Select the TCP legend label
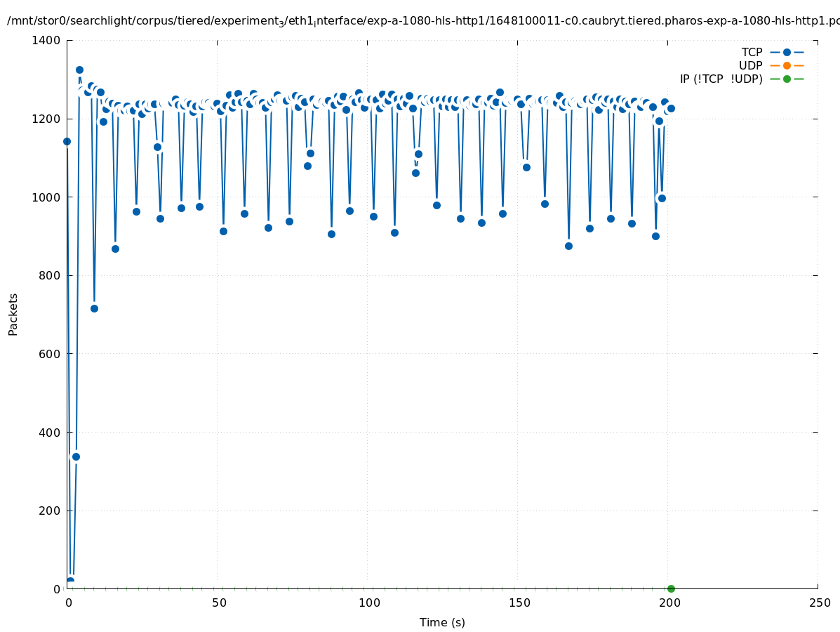Viewport: 840px width, 632px height. [752, 52]
